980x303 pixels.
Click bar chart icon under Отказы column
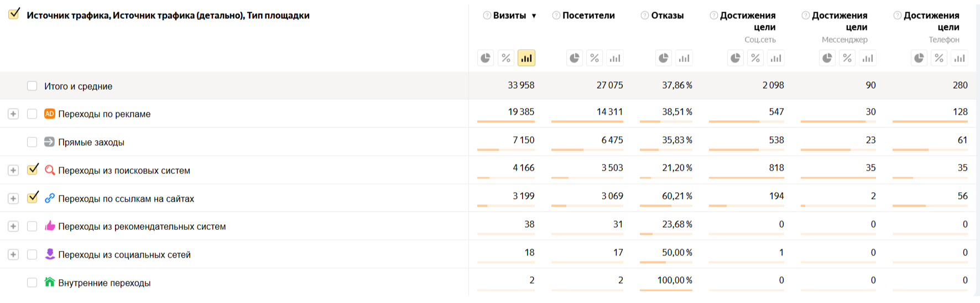(x=684, y=58)
